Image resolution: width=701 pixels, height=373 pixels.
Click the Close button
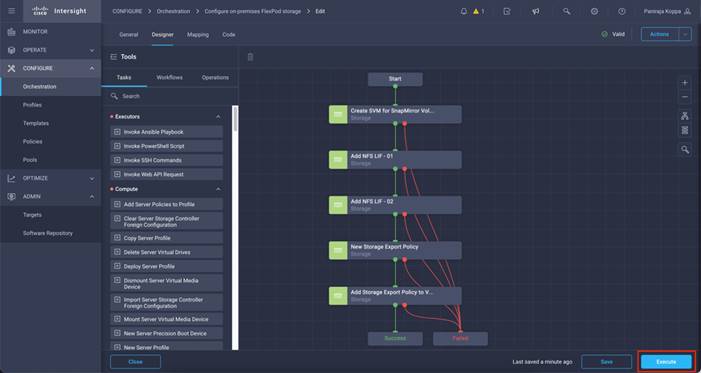135,362
